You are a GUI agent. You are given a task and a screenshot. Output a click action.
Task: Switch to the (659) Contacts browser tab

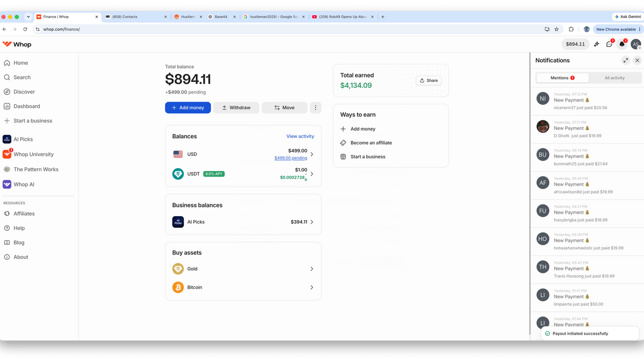click(x=136, y=17)
